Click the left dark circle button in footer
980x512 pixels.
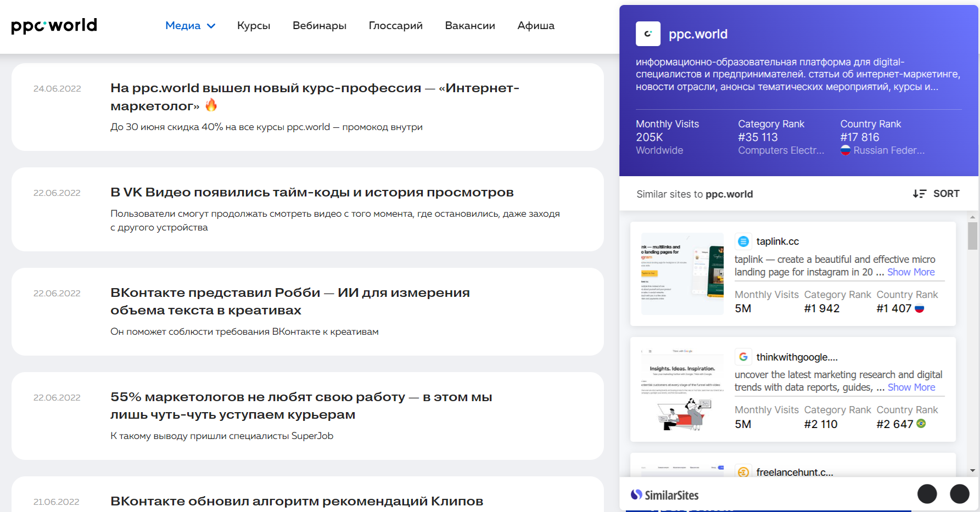click(927, 494)
